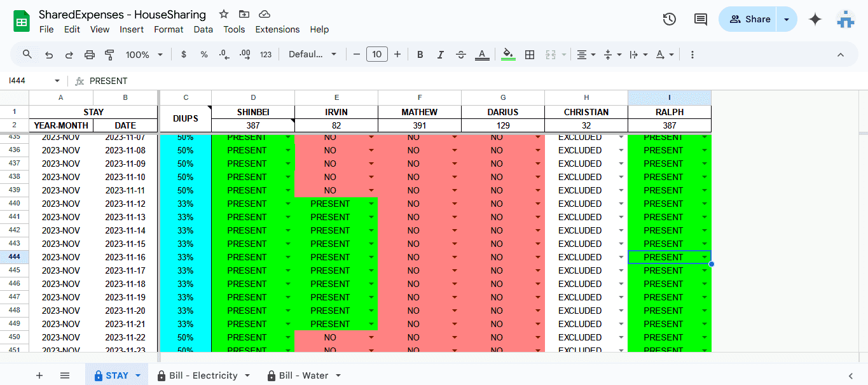Click the borders icon
Image resolution: width=868 pixels, height=385 pixels.
[x=529, y=55]
